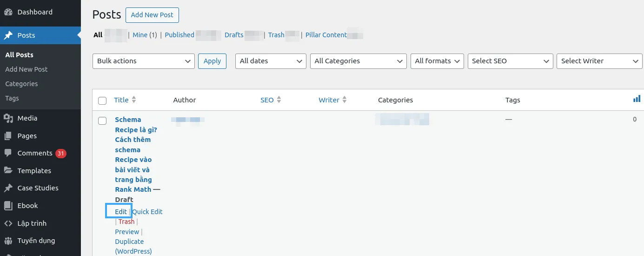Switch to the Drafts filter tab
The image size is (644, 256).
point(234,35)
